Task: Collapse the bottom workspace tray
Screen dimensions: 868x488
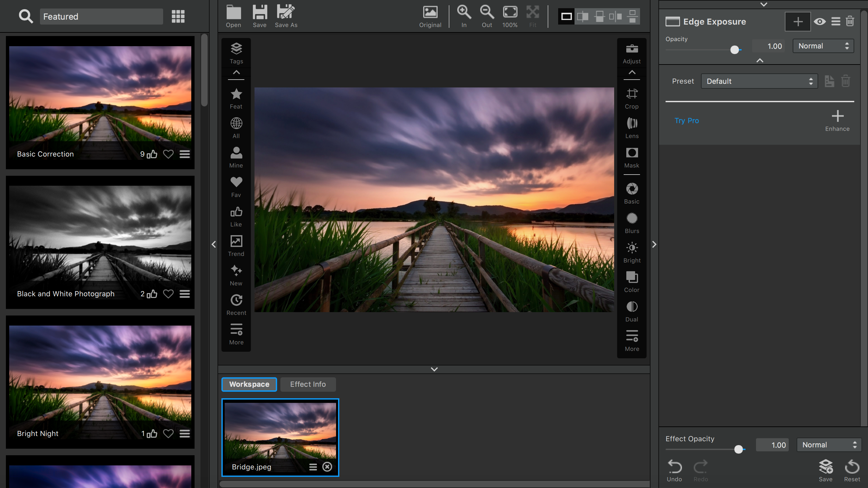Action: [434, 369]
